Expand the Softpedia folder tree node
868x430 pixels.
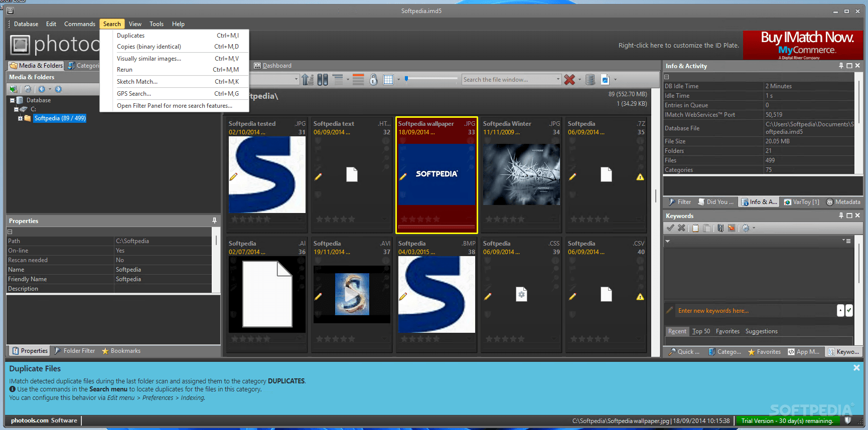coord(20,118)
